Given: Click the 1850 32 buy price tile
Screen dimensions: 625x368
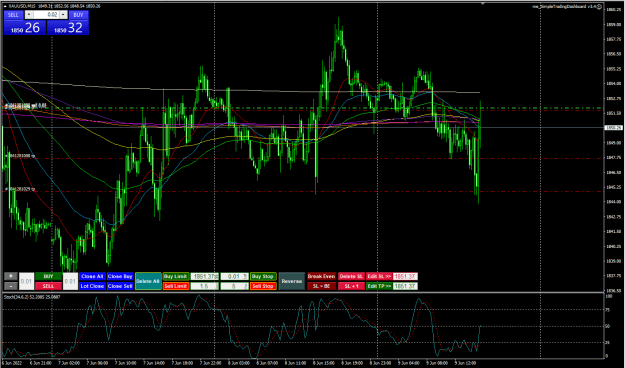Looking at the screenshot, I should [68, 28].
